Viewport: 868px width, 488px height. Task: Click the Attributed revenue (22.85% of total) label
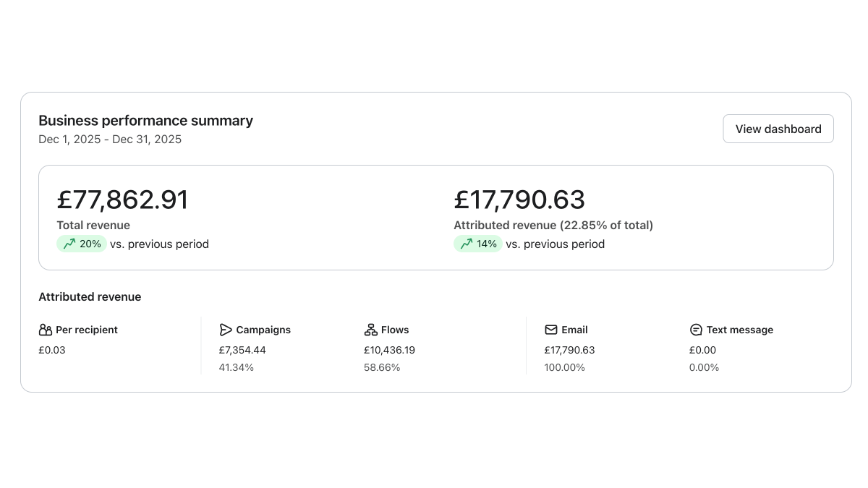click(x=553, y=226)
